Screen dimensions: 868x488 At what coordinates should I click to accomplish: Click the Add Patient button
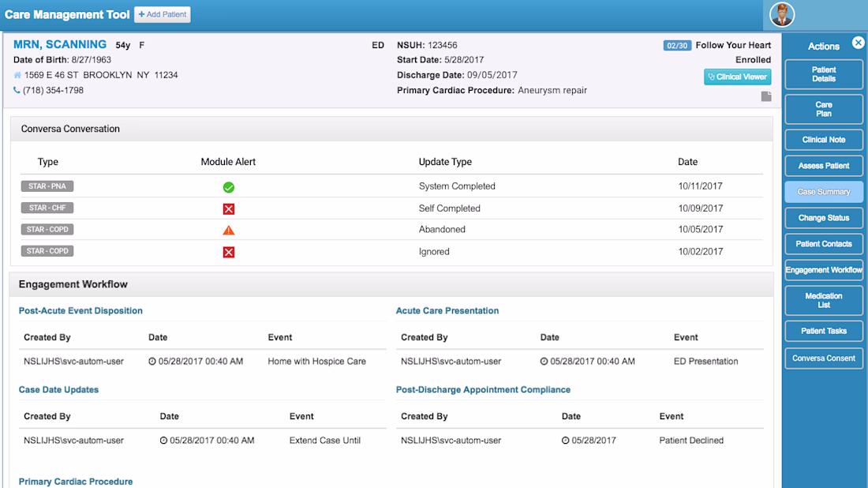(x=163, y=14)
